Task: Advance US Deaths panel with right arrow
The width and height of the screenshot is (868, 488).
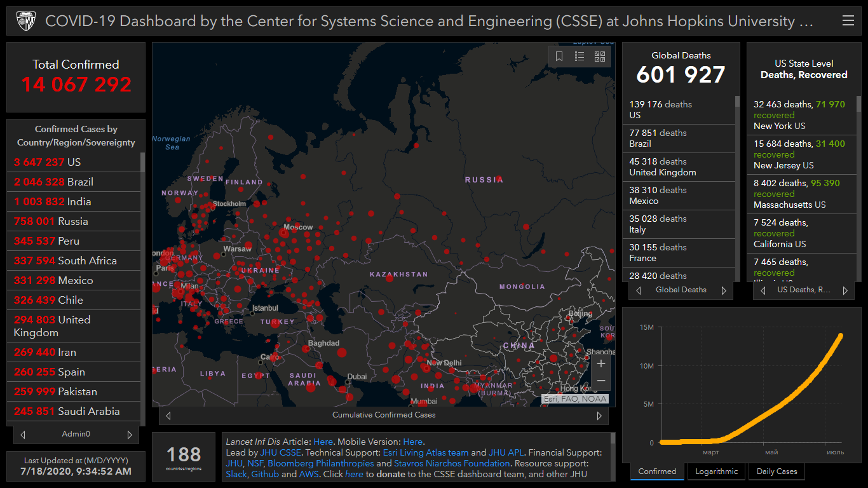Action: (844, 290)
